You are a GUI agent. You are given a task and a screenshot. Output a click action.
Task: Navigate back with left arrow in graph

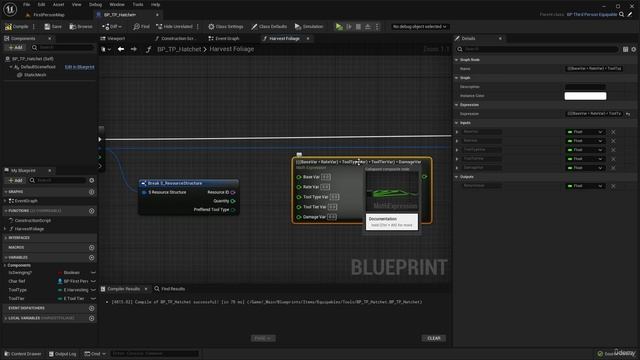click(121, 49)
